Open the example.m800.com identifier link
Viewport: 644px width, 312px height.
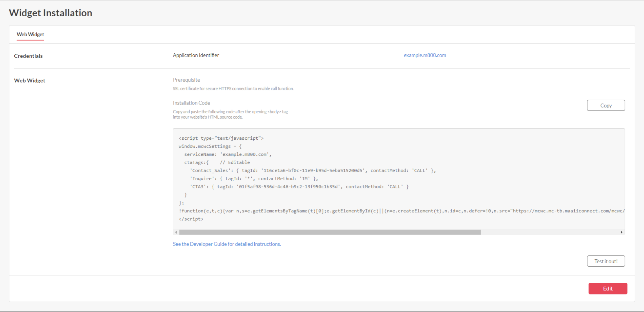click(425, 55)
